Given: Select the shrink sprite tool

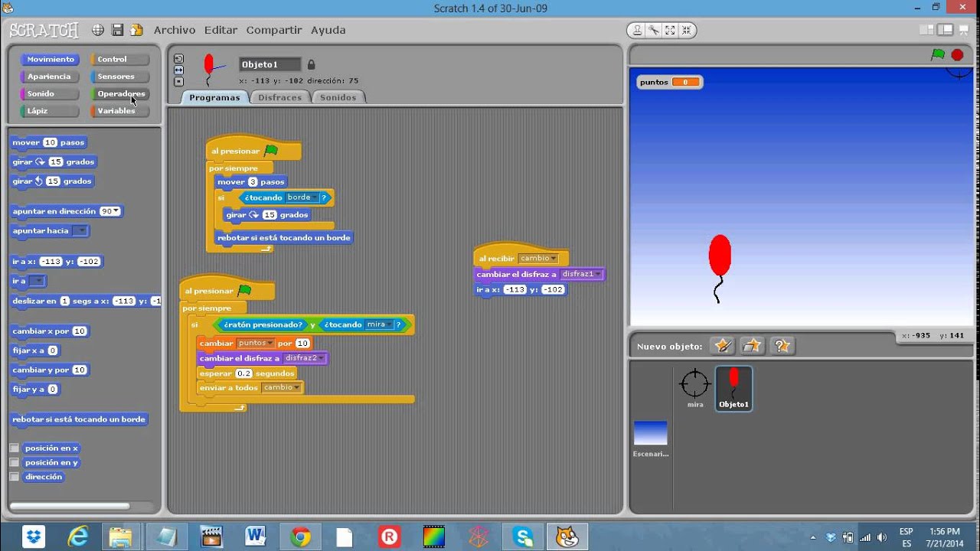Looking at the screenshot, I should [x=686, y=30].
